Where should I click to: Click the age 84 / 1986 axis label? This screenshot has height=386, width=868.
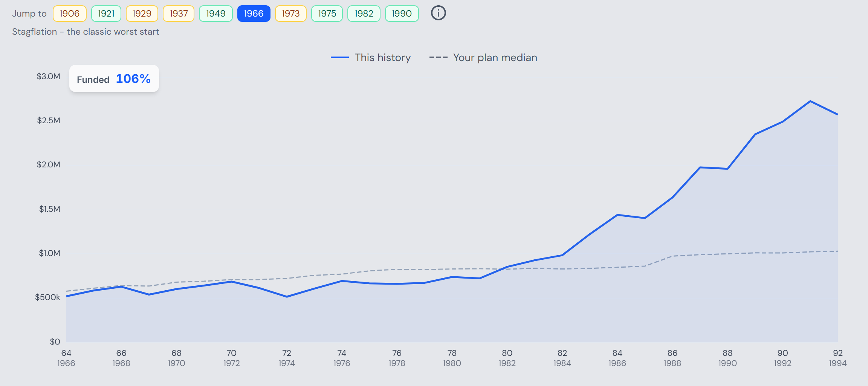pos(617,358)
